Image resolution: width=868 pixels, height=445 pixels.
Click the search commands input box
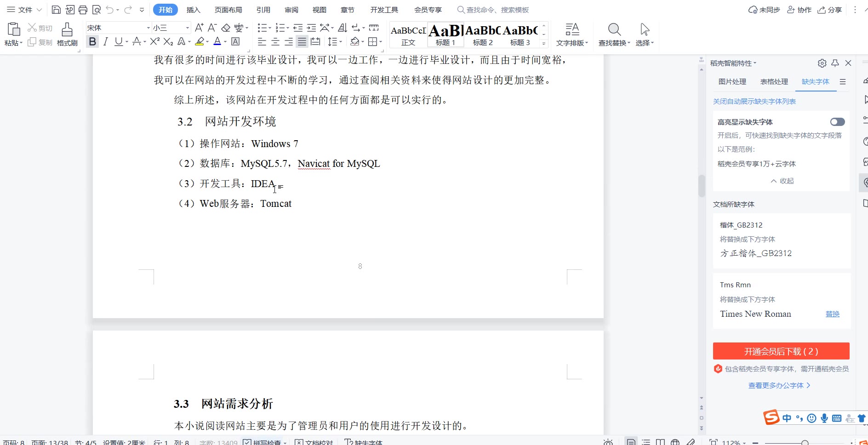[493, 10]
